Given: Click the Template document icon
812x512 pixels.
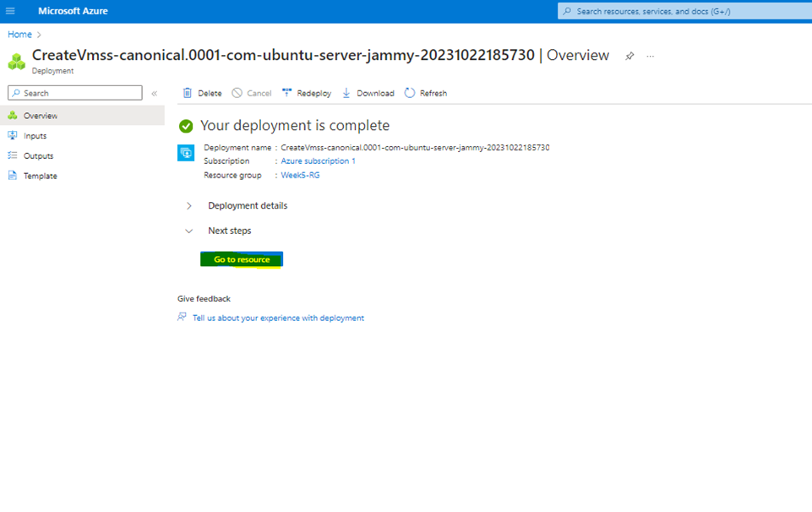Looking at the screenshot, I should click(13, 176).
